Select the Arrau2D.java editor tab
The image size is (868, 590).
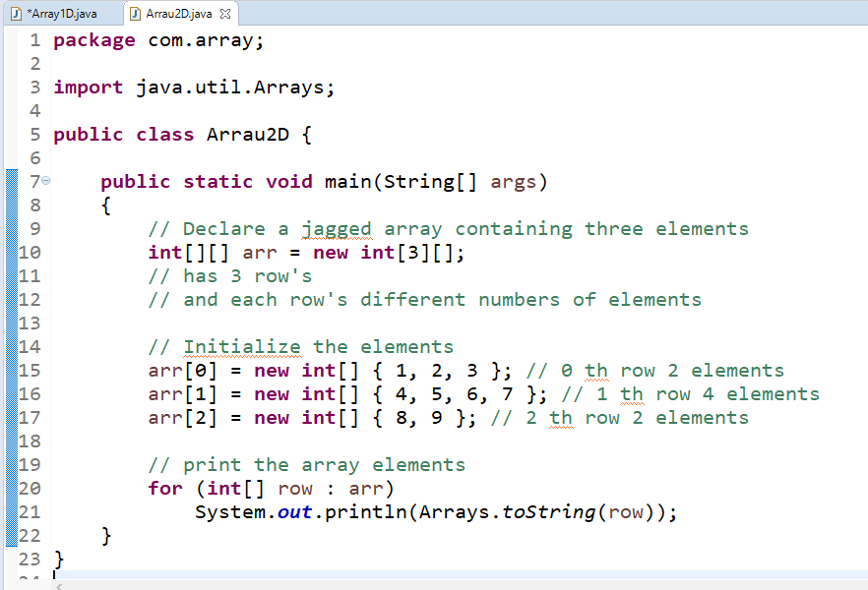click(179, 13)
